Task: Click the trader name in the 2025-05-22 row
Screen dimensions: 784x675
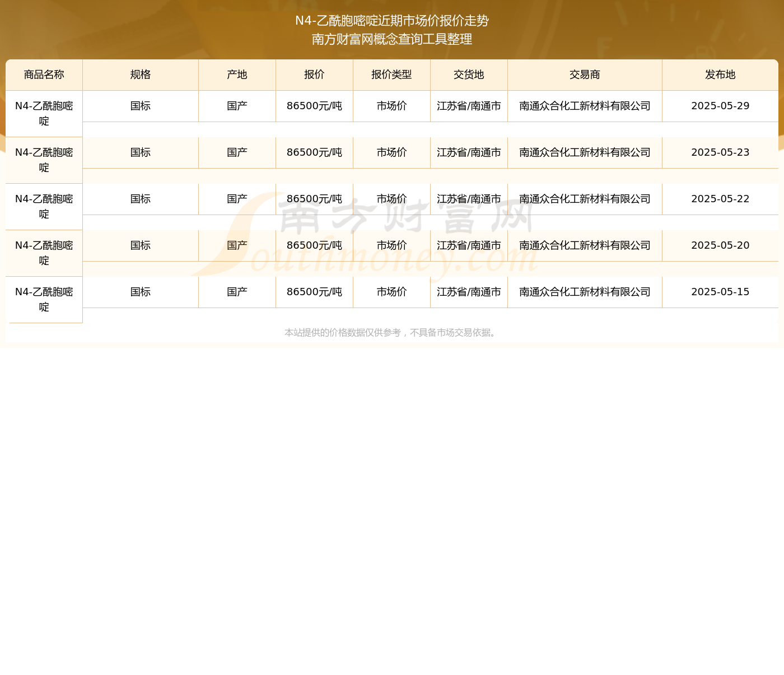Action: click(585, 199)
